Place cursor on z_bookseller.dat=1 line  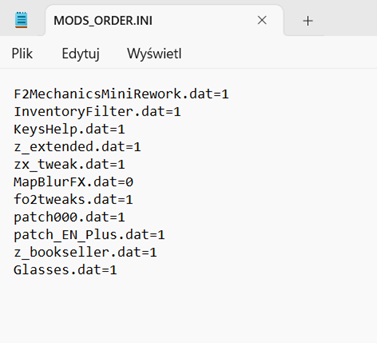pos(85,252)
